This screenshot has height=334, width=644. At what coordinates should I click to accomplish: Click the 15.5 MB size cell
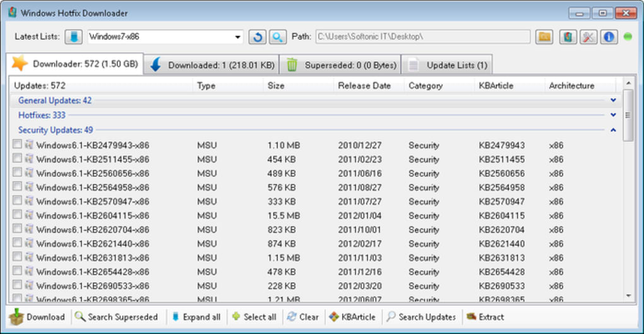pos(284,215)
